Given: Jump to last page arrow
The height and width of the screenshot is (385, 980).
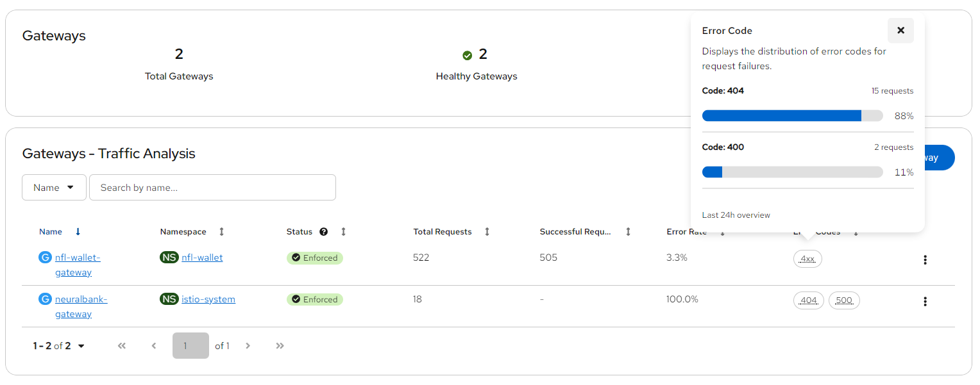Looking at the screenshot, I should click(x=280, y=346).
